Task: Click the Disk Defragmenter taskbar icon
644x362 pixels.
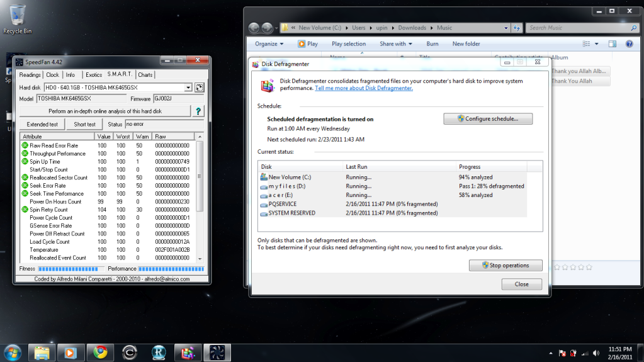Action: point(187,352)
